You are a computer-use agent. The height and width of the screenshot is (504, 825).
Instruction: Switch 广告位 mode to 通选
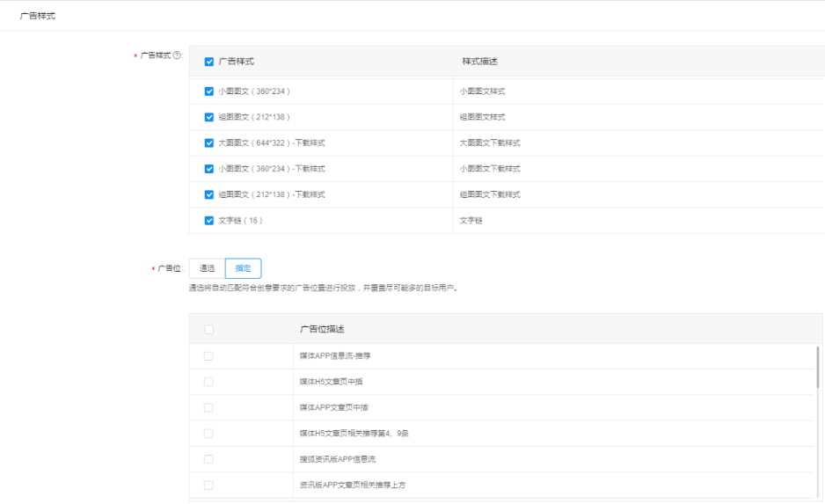click(207, 268)
